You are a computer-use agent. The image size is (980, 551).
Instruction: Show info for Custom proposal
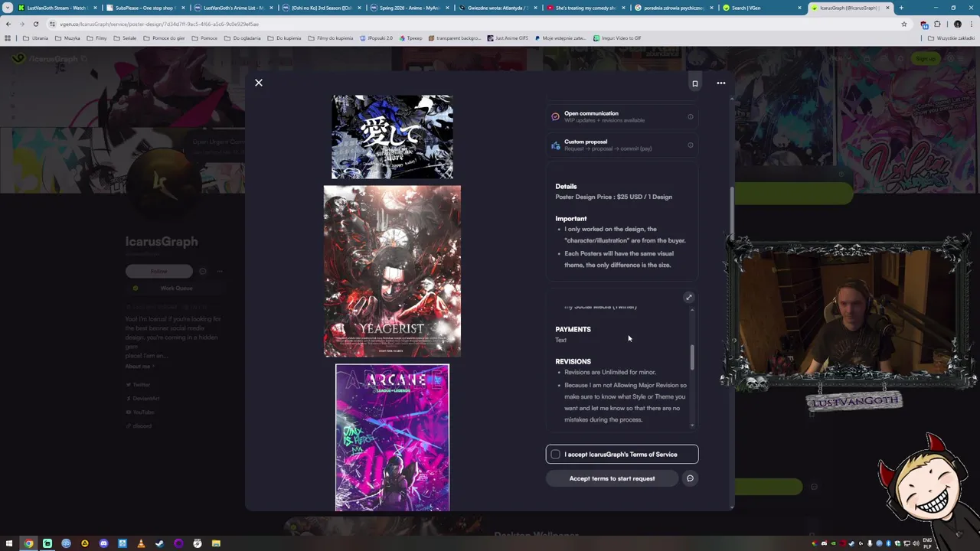[x=690, y=145]
